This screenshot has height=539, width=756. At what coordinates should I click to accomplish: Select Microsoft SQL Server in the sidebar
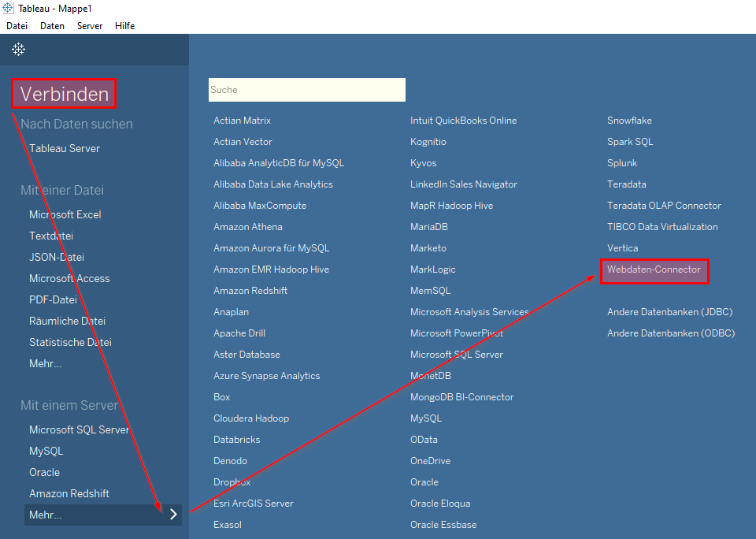click(79, 429)
